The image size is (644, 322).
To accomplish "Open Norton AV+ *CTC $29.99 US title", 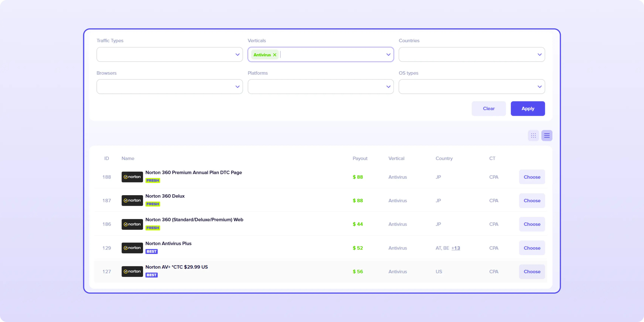I will pyautogui.click(x=176, y=267).
